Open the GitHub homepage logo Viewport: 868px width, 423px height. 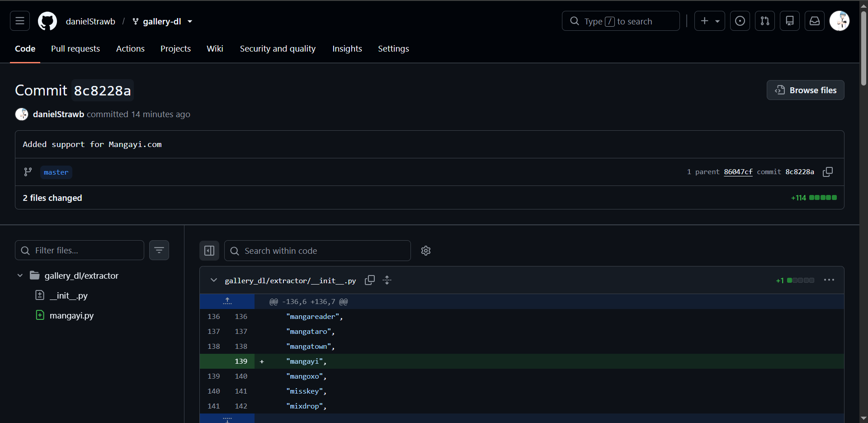47,21
